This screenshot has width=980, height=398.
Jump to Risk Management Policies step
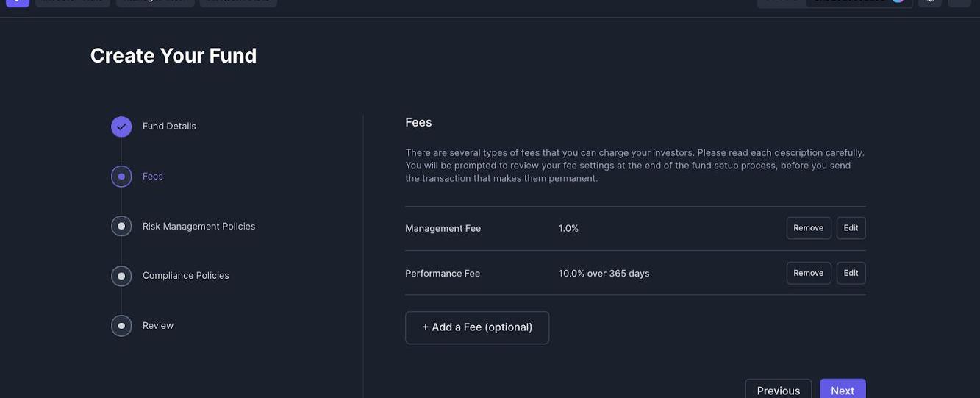click(x=198, y=227)
